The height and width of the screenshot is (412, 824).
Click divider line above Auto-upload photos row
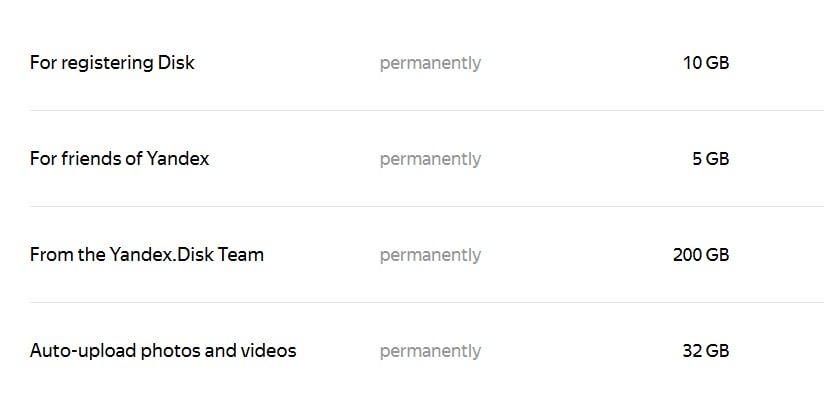click(427, 303)
